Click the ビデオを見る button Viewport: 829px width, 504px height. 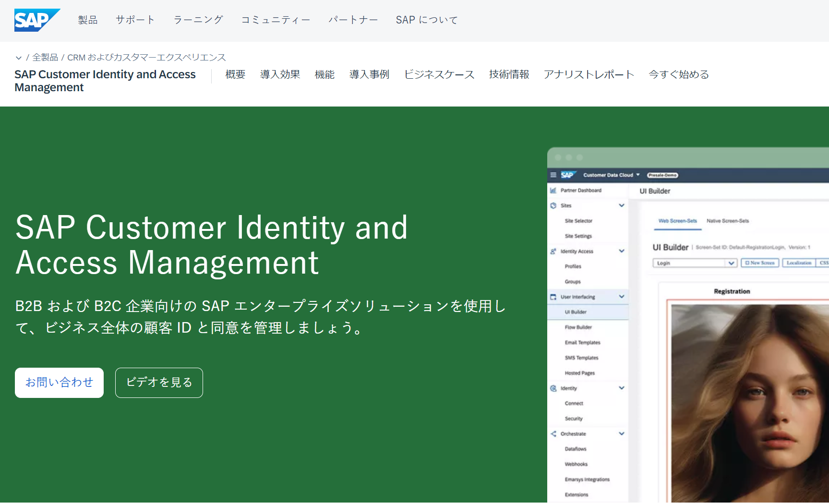coord(159,383)
